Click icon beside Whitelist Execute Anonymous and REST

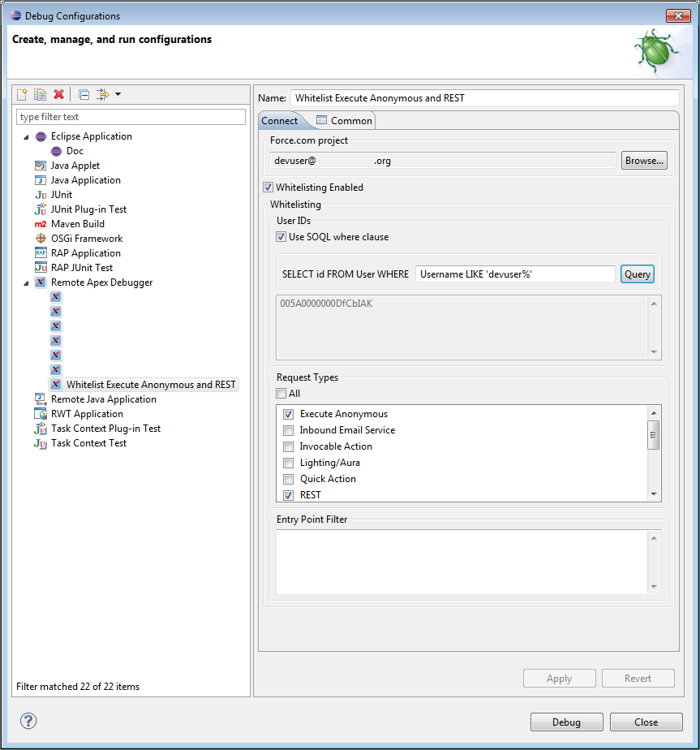(56, 385)
